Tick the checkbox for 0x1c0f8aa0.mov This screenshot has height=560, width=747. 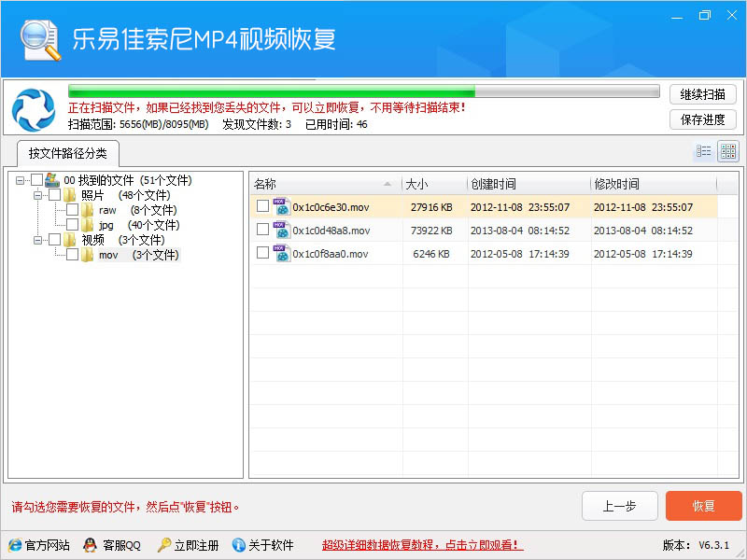point(262,253)
